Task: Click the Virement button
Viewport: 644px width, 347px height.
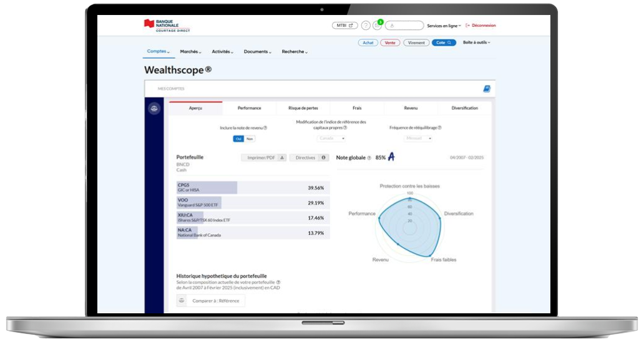Action: pyautogui.click(x=416, y=42)
